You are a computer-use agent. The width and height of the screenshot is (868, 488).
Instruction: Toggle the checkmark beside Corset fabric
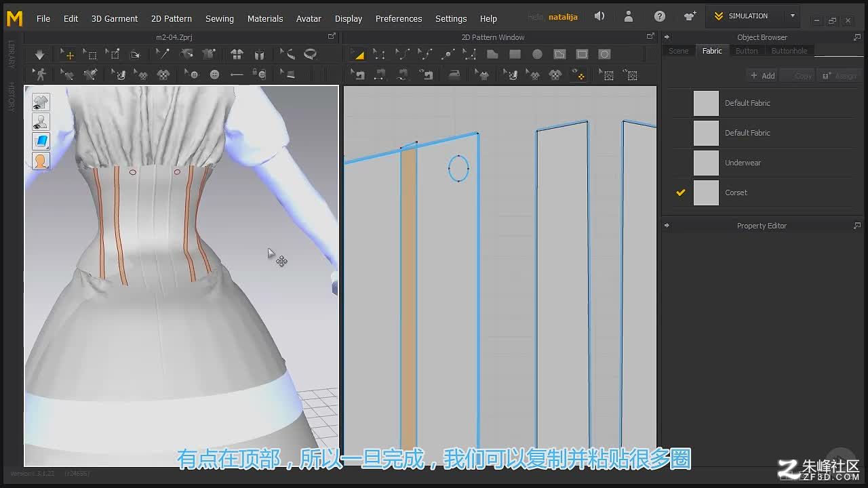tap(681, 192)
